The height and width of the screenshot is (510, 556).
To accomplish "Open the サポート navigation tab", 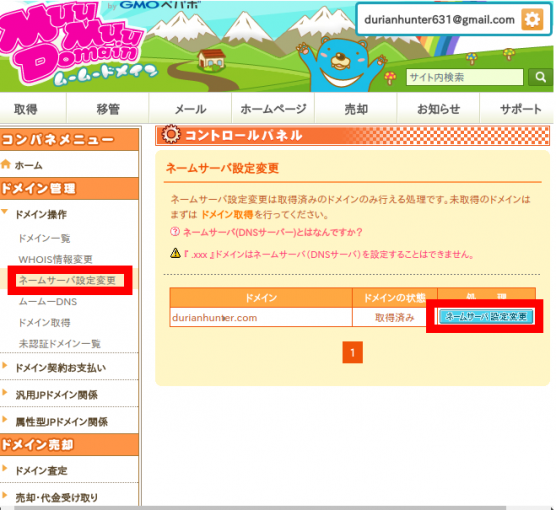I will (x=520, y=109).
